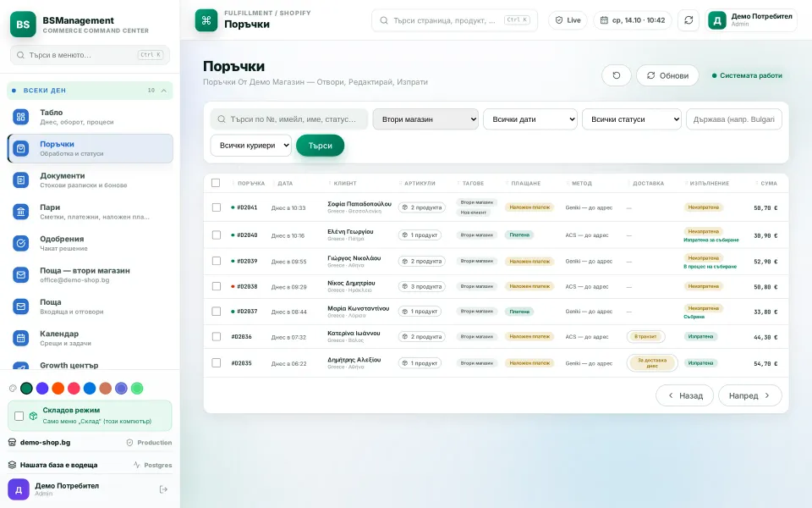The image size is (812, 508).
Task: Go to next page with Напред
Action: point(750,395)
